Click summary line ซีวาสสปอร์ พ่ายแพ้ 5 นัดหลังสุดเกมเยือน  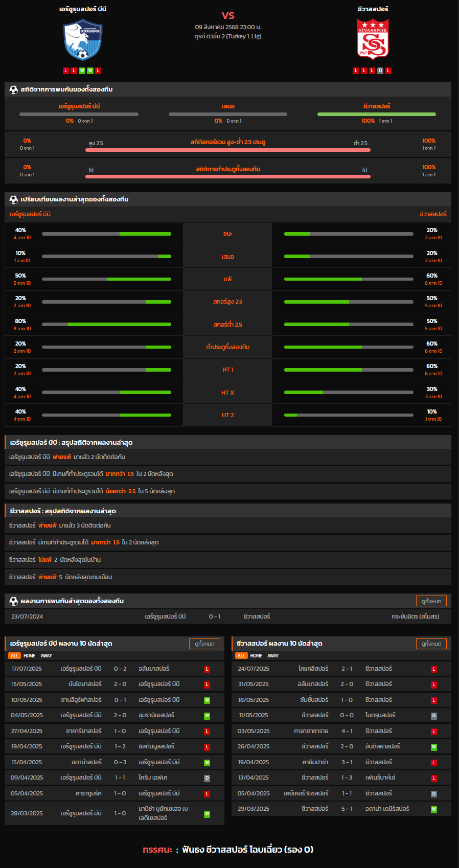click(x=60, y=577)
